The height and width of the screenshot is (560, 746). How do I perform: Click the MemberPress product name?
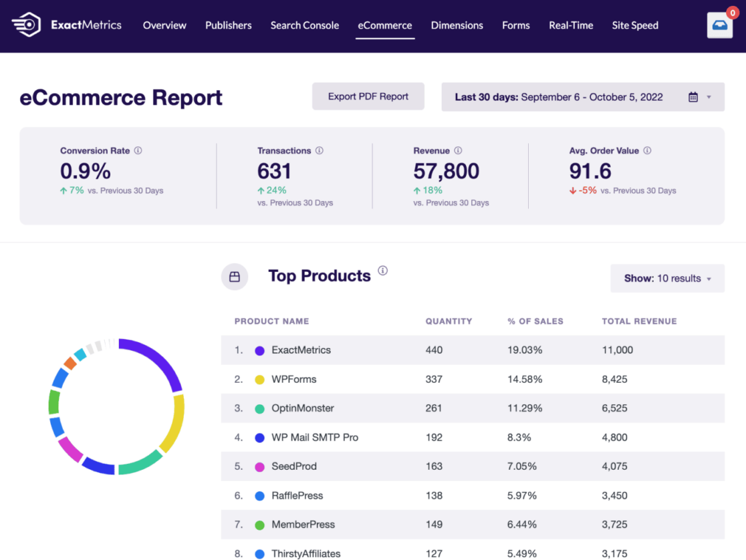pos(303,525)
